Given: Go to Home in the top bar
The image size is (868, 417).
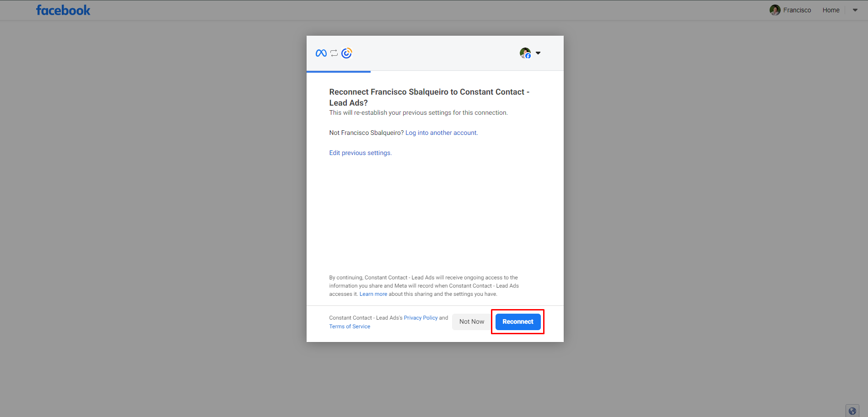Looking at the screenshot, I should coord(830,10).
